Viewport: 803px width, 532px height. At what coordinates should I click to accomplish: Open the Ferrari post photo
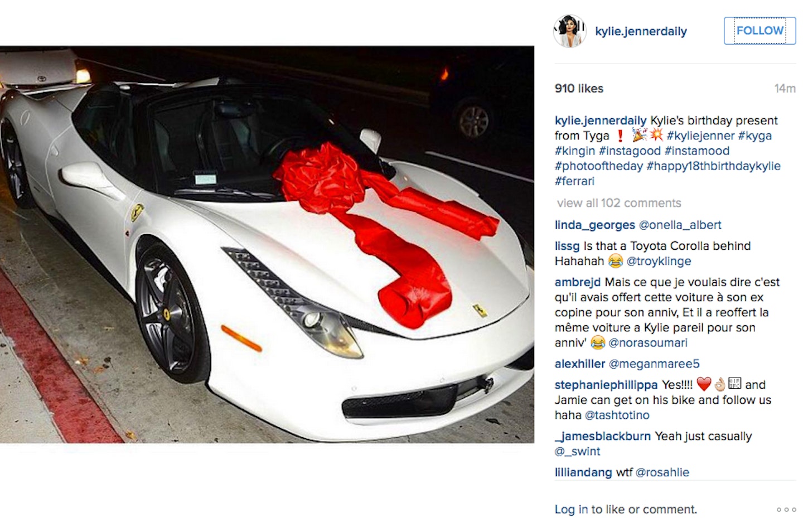(267, 244)
